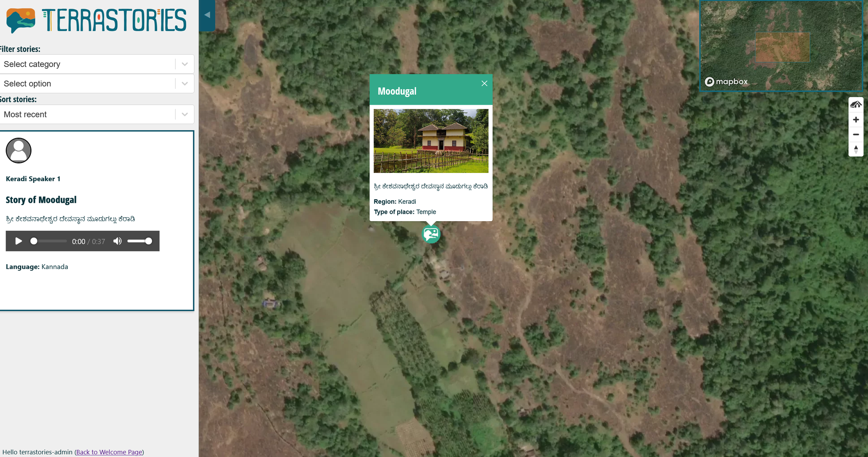
Task: Click the Moodugal temple photo
Action: coord(431,141)
